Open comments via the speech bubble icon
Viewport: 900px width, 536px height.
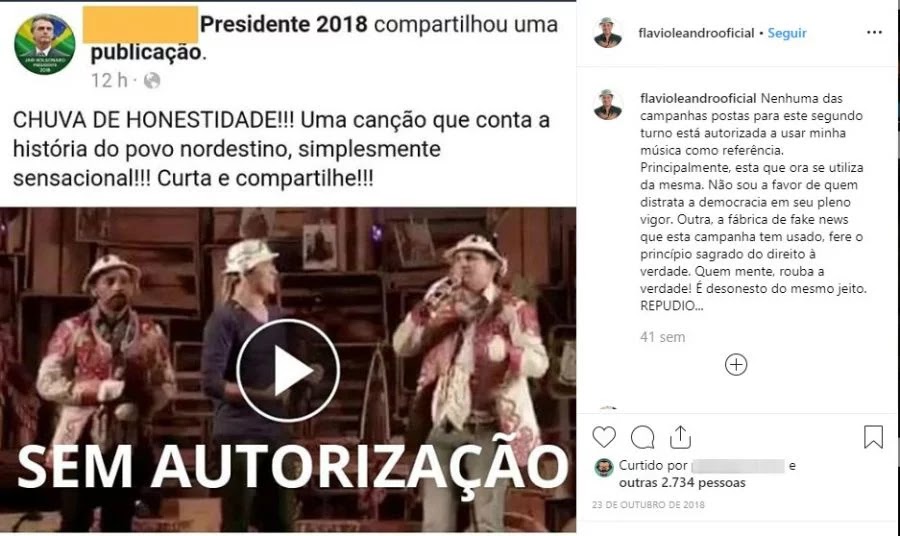click(642, 437)
